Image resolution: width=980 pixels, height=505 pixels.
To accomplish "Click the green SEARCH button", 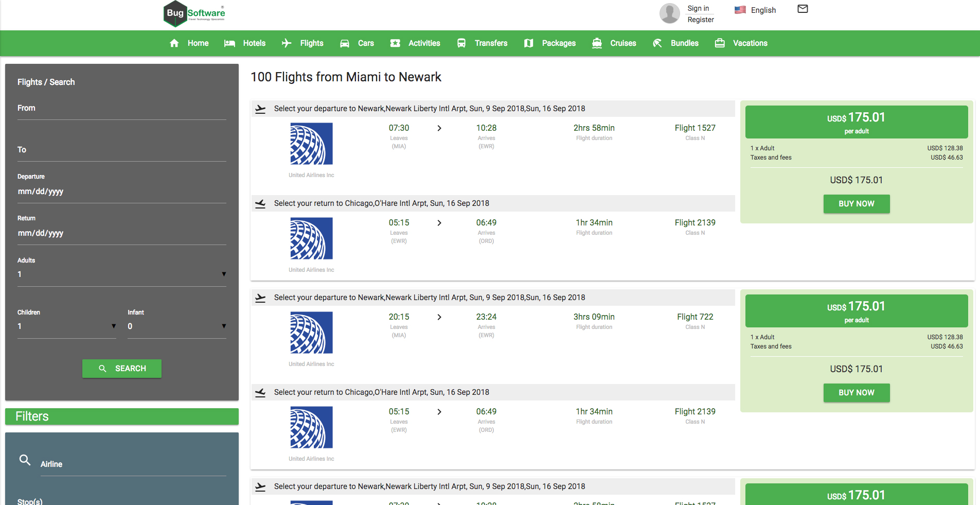I will (x=122, y=369).
